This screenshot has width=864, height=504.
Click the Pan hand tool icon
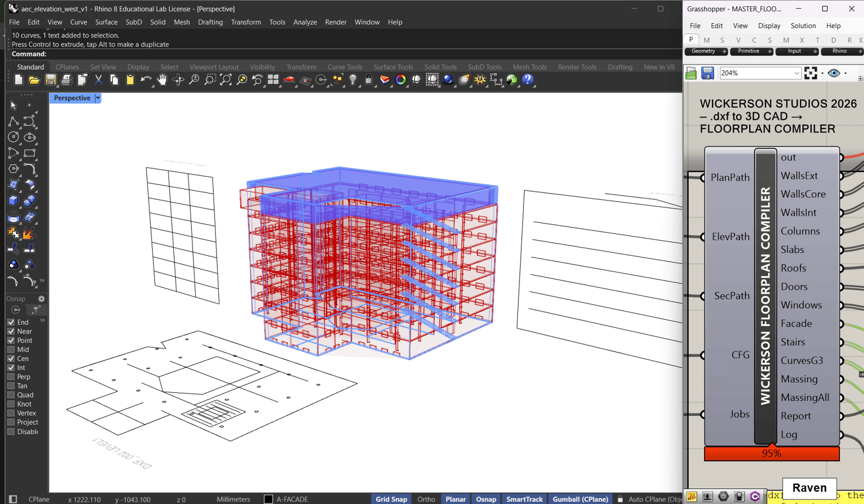pos(162,80)
